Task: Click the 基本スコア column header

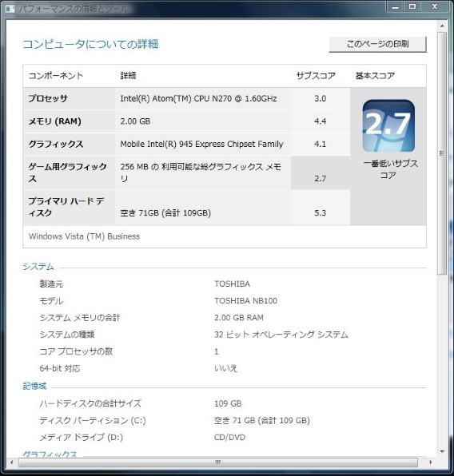Action: [375, 76]
